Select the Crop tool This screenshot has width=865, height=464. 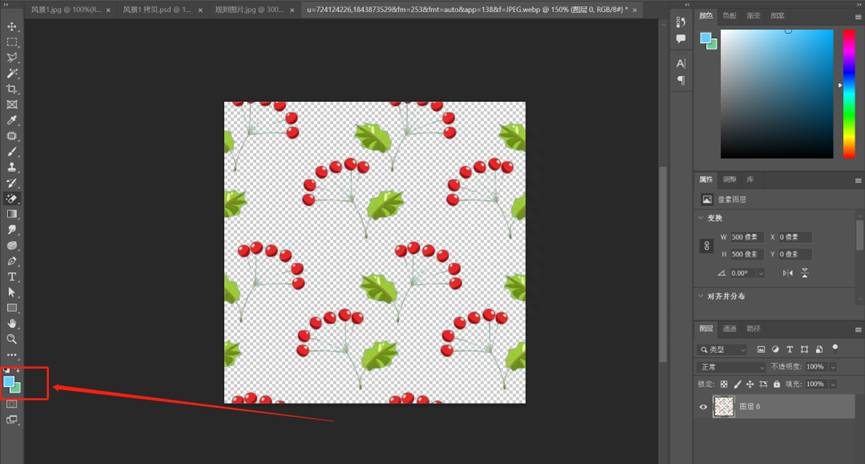tap(12, 90)
